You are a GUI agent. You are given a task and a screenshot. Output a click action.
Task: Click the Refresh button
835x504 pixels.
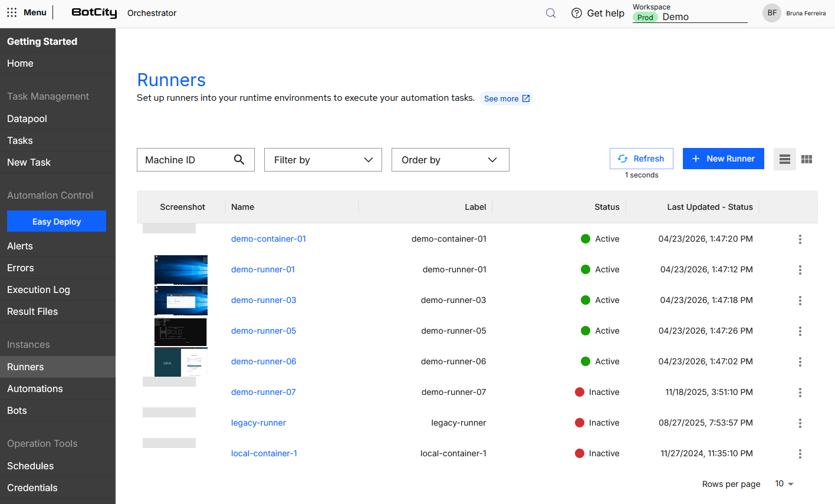tap(642, 159)
